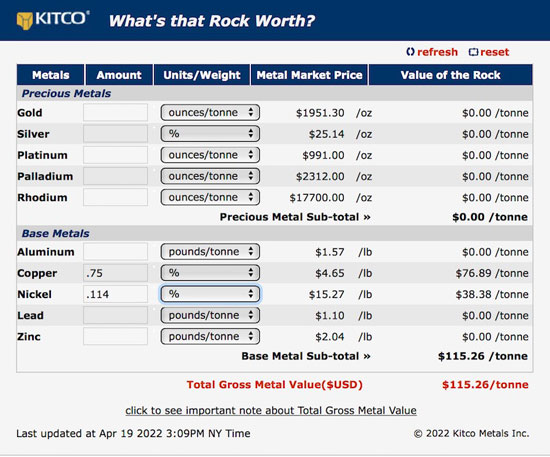Open the Platinum units dropdown
The height and width of the screenshot is (457, 550).
point(210,155)
